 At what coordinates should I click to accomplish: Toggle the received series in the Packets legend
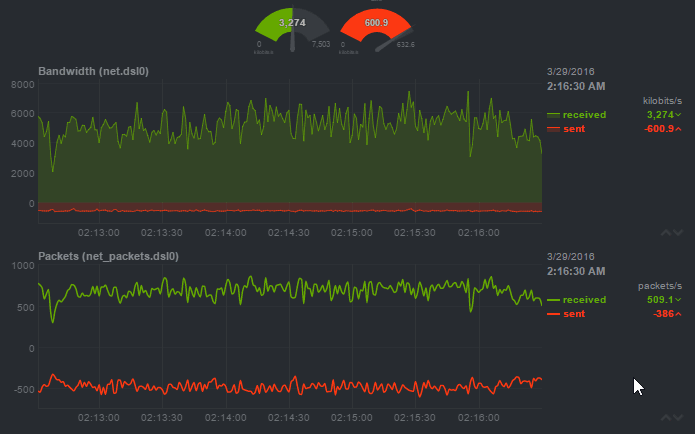pyautogui.click(x=584, y=300)
